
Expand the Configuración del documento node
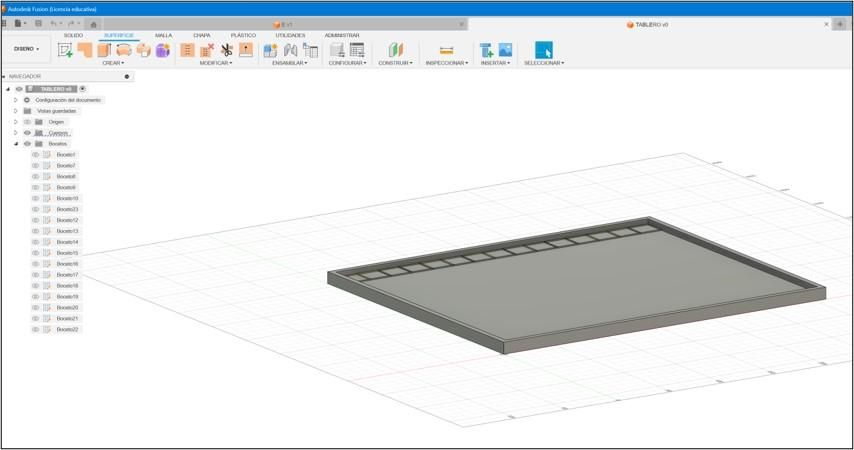16,100
